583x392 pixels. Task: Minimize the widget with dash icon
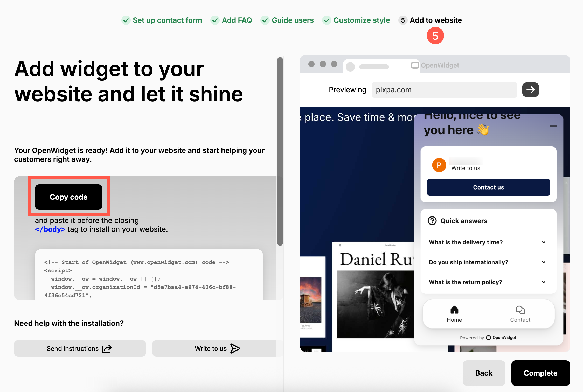[553, 126]
